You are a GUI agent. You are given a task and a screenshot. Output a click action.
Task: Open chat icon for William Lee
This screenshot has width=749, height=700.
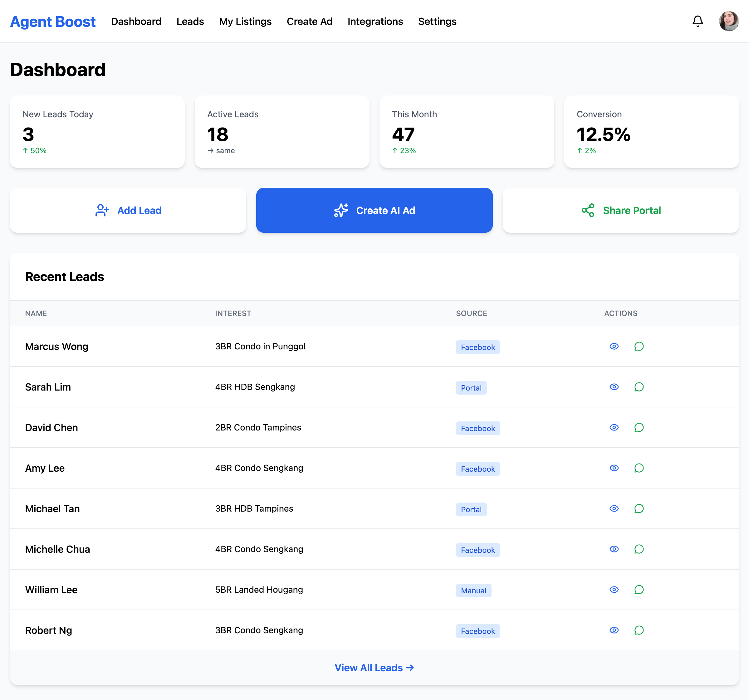click(x=639, y=590)
